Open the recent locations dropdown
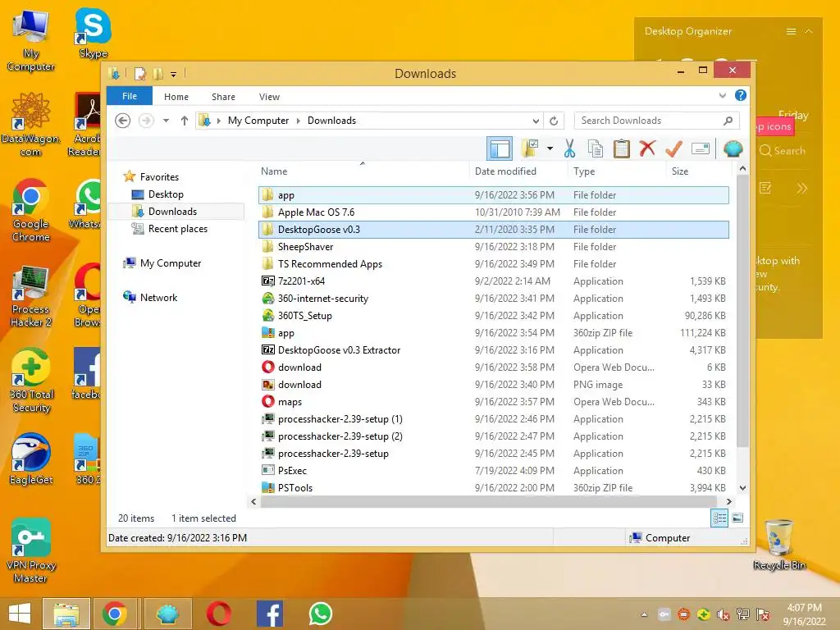The width and height of the screenshot is (840, 630). [x=166, y=121]
